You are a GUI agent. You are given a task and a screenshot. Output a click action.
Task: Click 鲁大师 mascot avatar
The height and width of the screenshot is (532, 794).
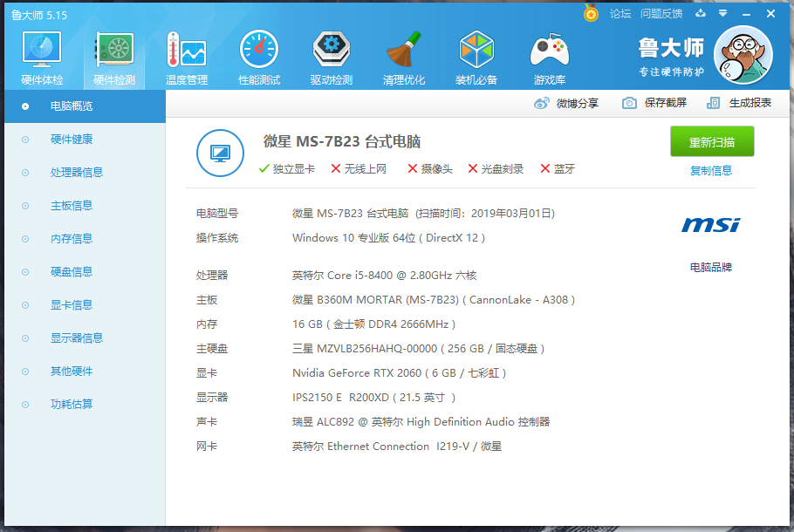743,55
